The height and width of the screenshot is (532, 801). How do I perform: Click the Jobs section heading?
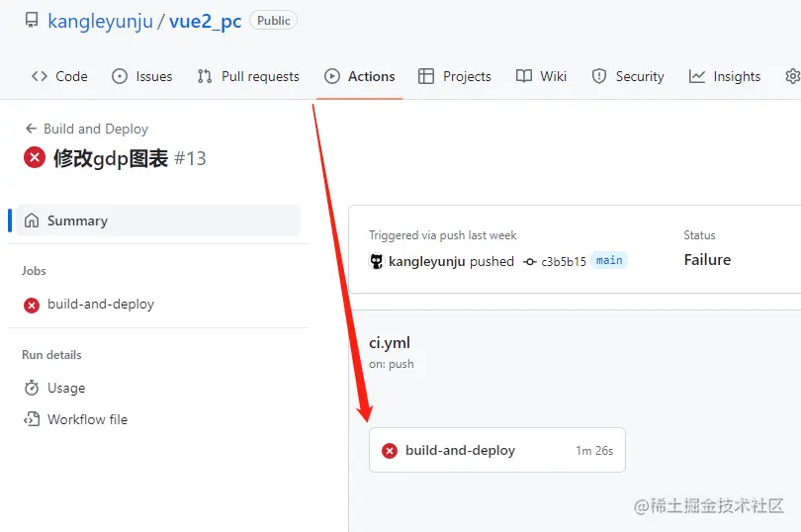tap(34, 270)
